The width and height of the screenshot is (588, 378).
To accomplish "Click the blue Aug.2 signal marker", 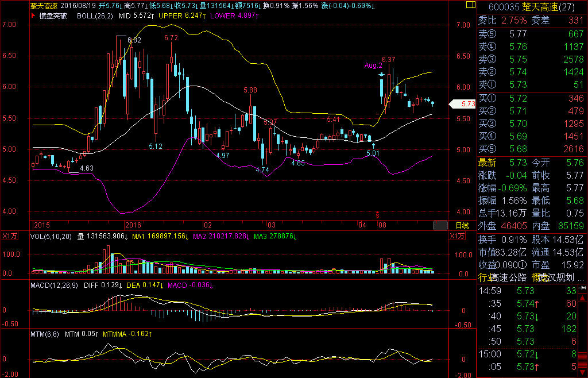I will [x=381, y=75].
